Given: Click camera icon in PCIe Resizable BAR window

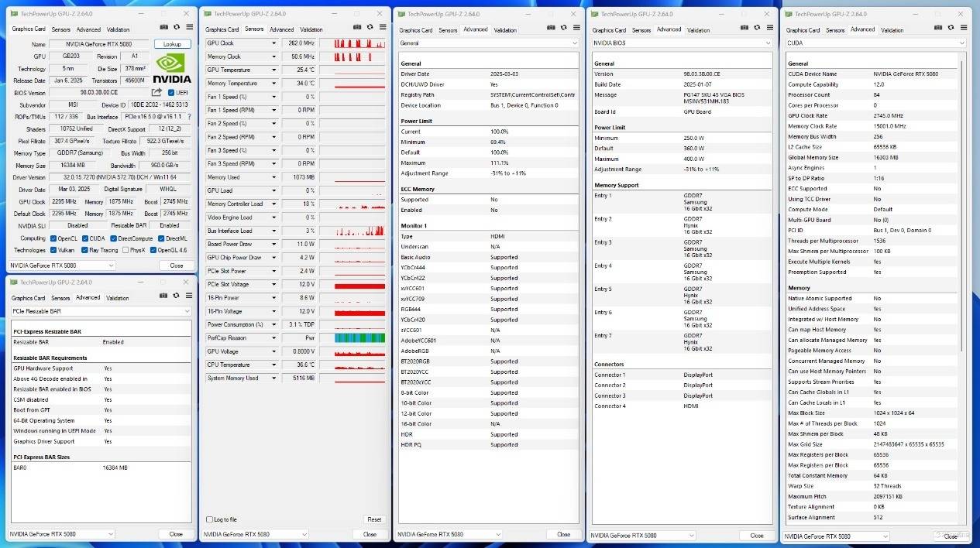Looking at the screenshot, I should tap(163, 296).
